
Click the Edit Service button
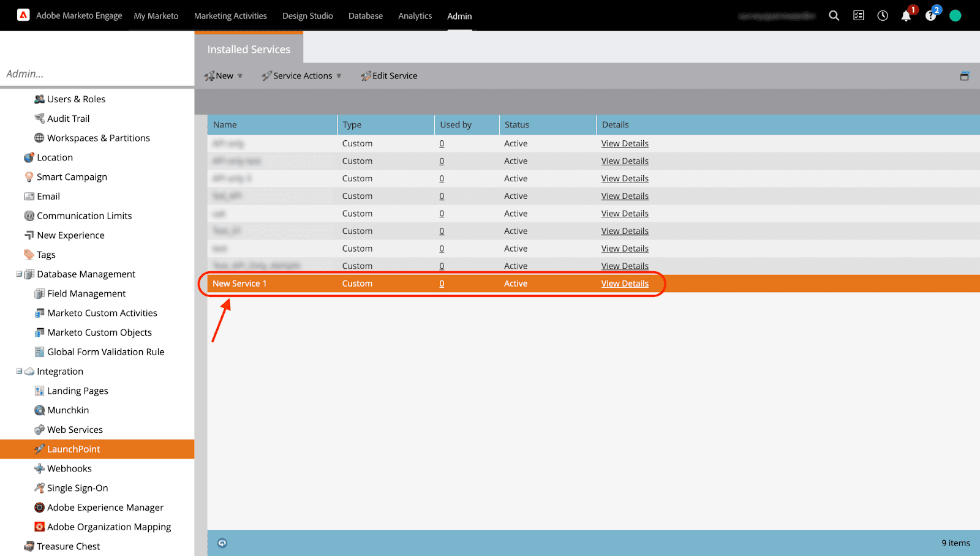pos(390,76)
